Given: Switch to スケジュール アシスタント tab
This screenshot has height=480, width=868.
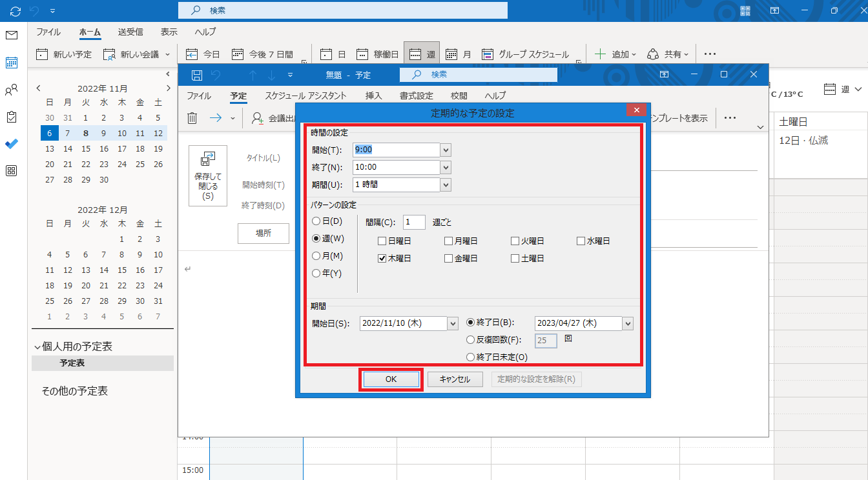Looking at the screenshot, I should click(305, 95).
